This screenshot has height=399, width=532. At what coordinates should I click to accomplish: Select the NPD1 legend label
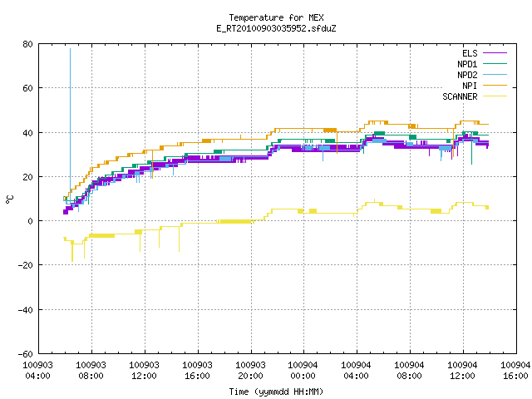click(x=467, y=64)
